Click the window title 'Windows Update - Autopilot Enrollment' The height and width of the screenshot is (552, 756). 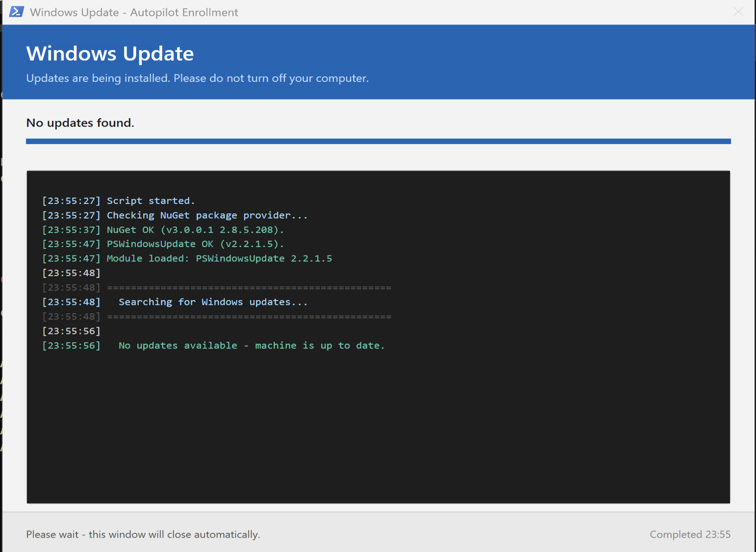[x=134, y=12]
